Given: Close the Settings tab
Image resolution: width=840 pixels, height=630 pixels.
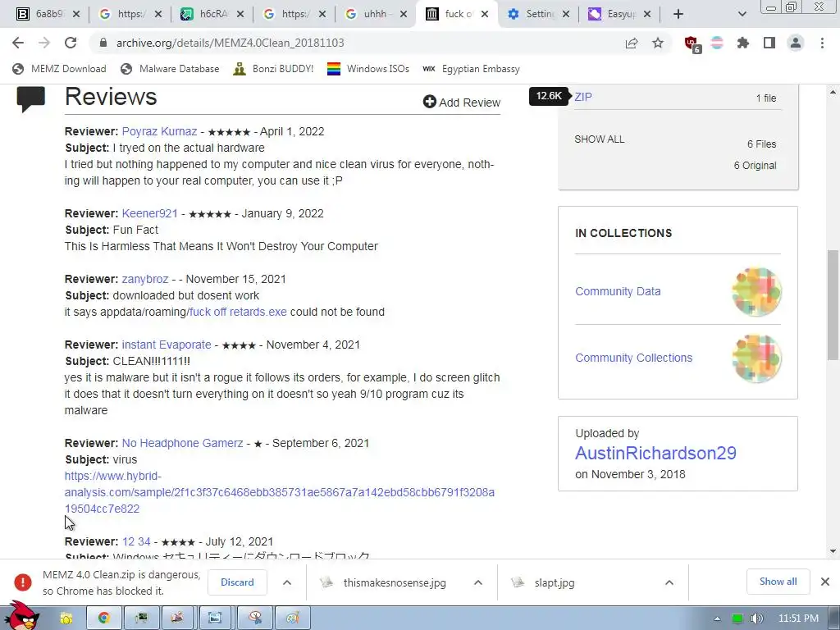Looking at the screenshot, I should 566,15.
